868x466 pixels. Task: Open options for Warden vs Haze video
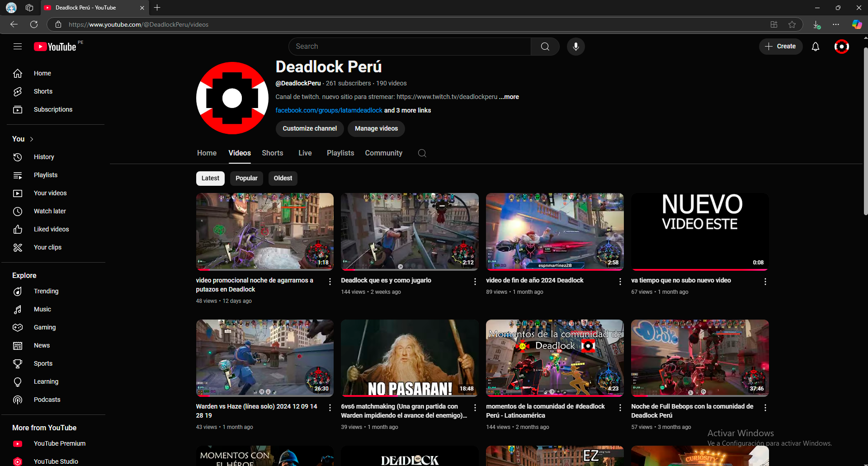click(330, 408)
